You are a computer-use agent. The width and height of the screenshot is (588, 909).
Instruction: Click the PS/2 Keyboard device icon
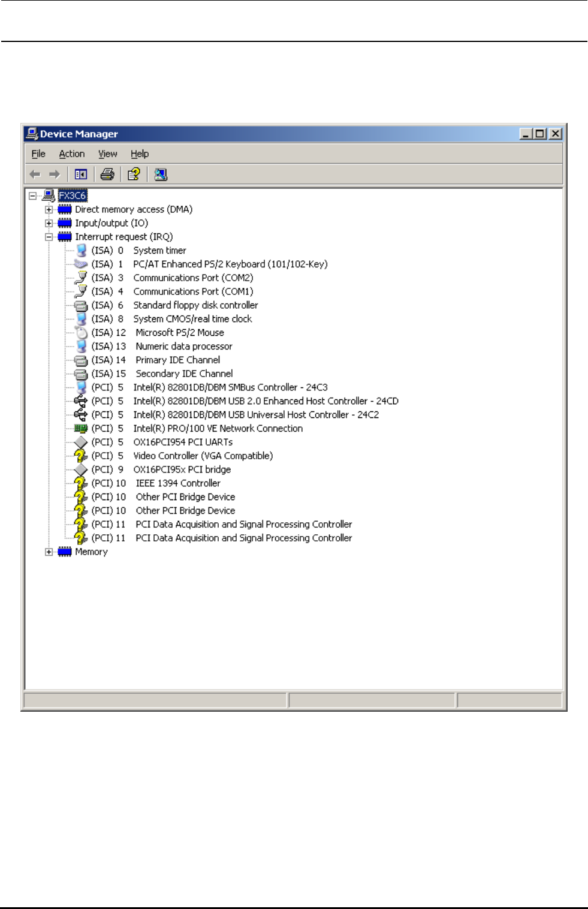[80, 264]
